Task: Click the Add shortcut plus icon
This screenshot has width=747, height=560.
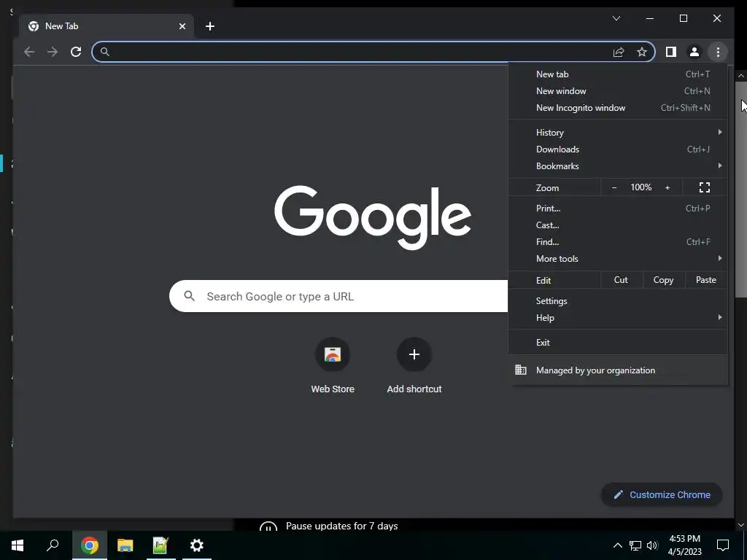Action: tap(414, 354)
